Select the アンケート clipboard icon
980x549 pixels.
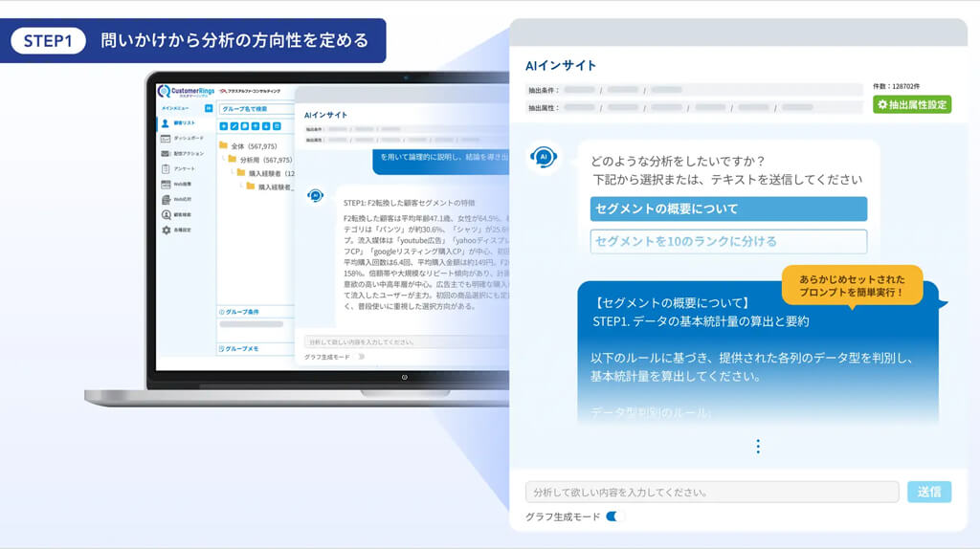point(166,169)
